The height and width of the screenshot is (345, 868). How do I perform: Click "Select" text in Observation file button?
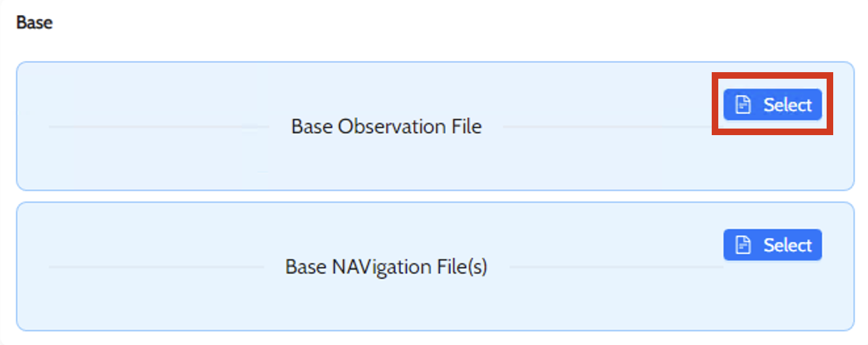pos(787,105)
